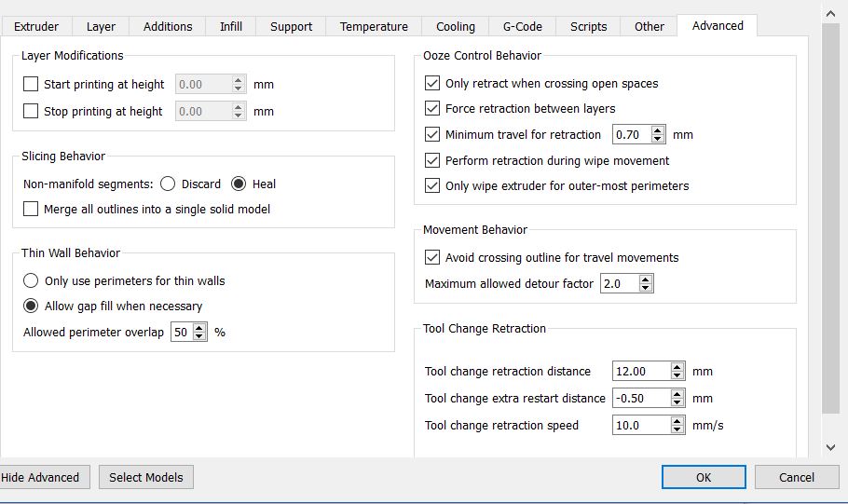
Task: Click the scroll down arrow on scrollbar
Action: tap(831, 447)
